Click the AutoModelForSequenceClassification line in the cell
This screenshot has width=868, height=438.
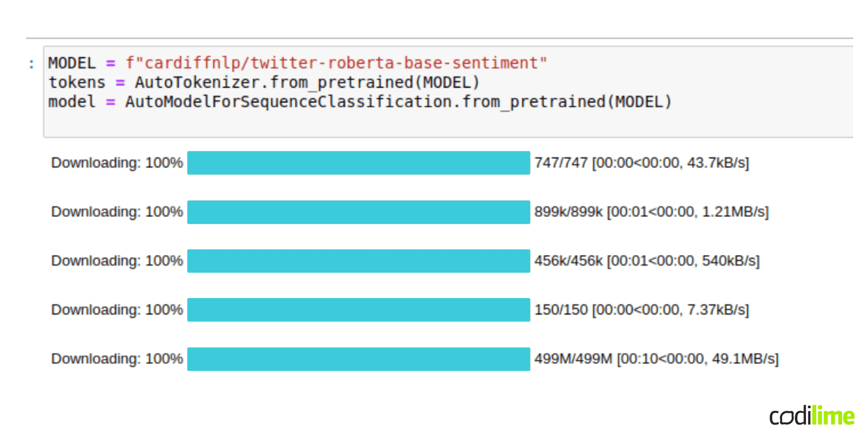pos(398,102)
